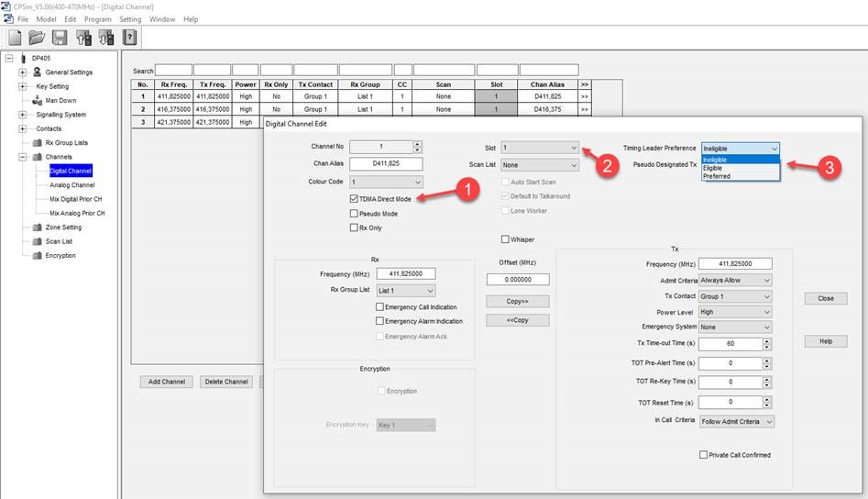Click the Rx Group Lists folder icon
The height and width of the screenshot is (499, 868).
(37, 142)
